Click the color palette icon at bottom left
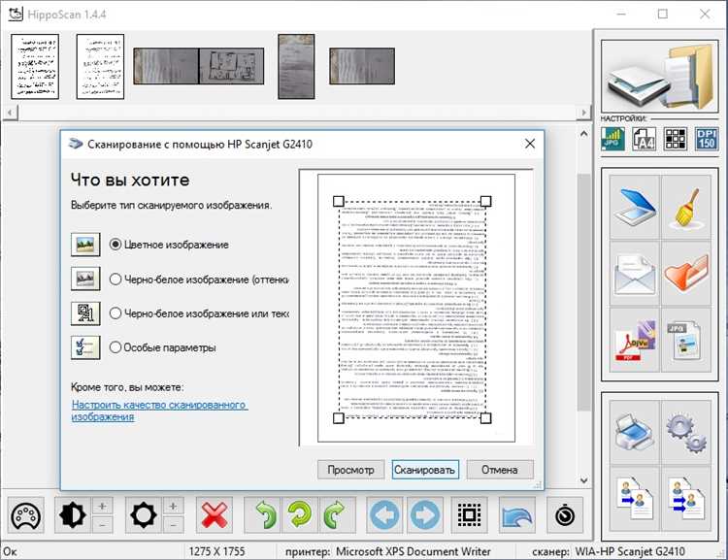 (x=26, y=515)
